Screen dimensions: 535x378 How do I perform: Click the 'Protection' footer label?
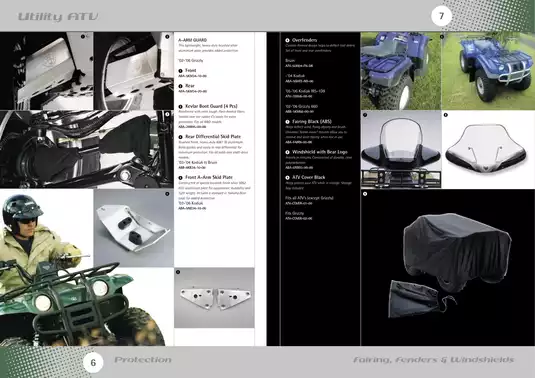(x=143, y=360)
